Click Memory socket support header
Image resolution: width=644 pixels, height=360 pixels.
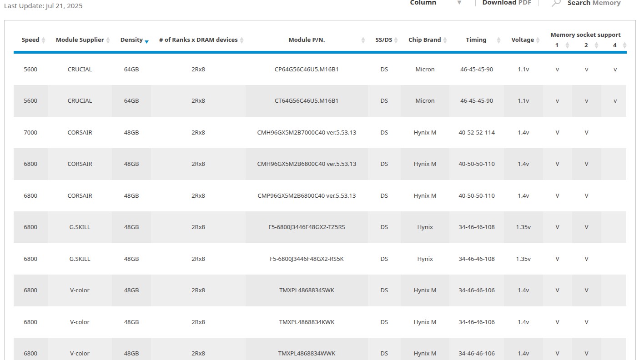[x=585, y=35]
